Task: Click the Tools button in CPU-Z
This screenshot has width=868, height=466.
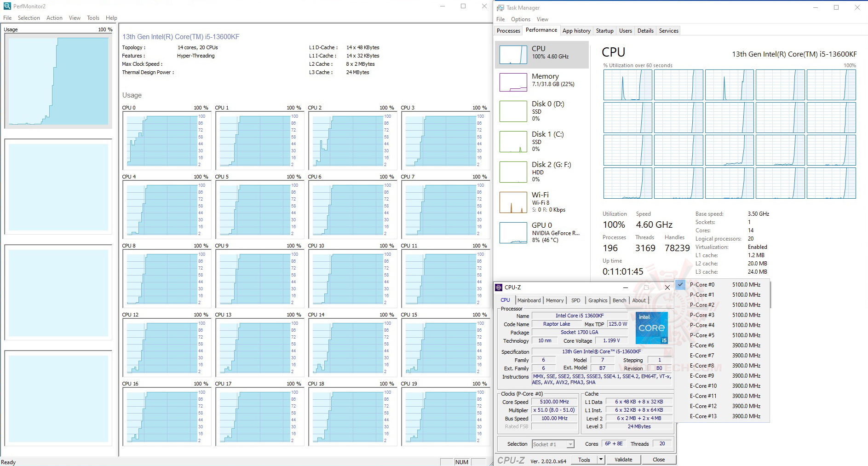Action: [x=584, y=460]
